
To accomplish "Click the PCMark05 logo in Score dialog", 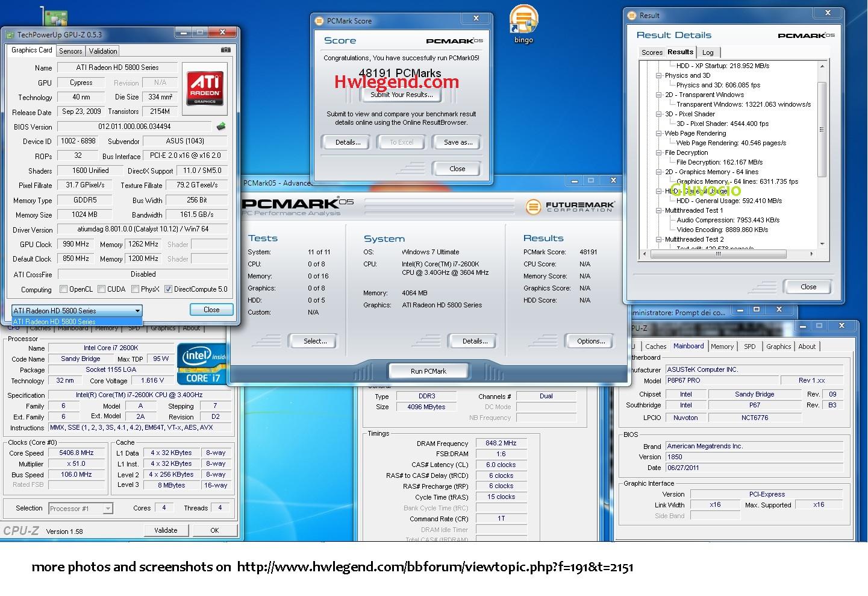I will coord(455,40).
